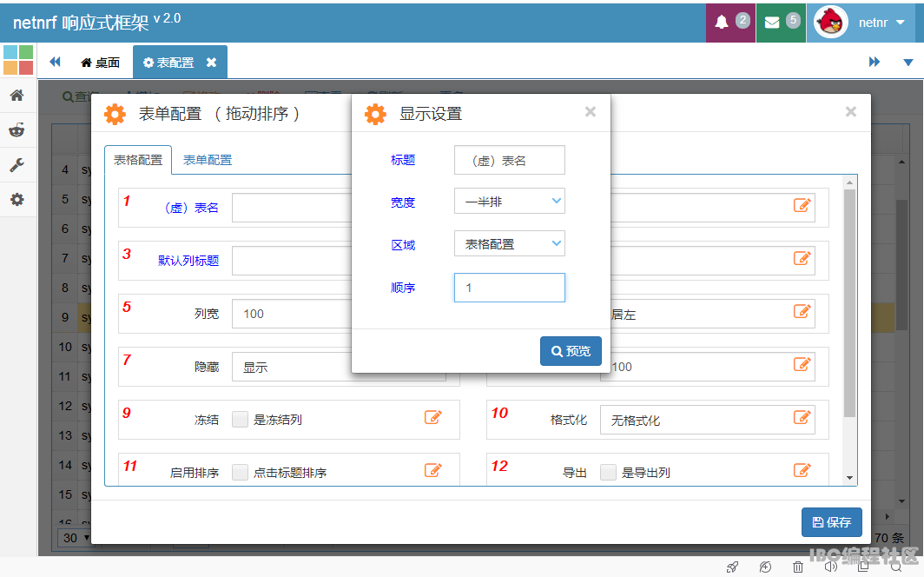This screenshot has width=924, height=577.
Task: Close the 表单配置 dialog
Action: coord(851,112)
